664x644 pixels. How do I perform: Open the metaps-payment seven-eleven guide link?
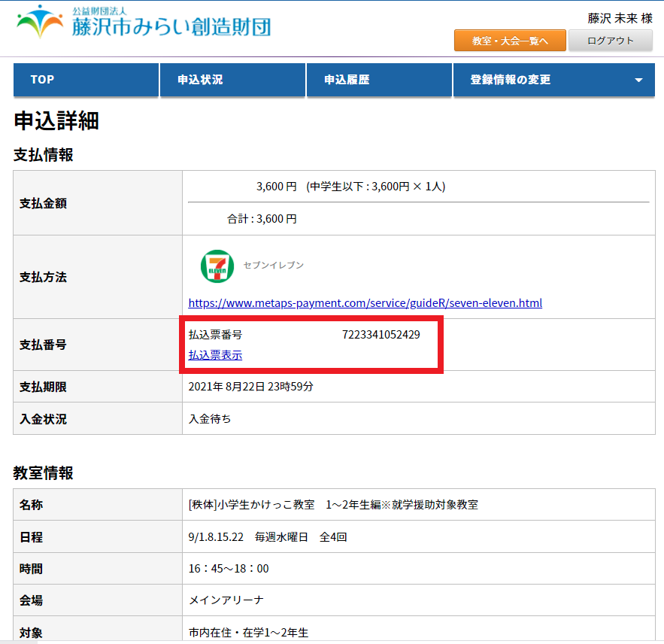pyautogui.click(x=365, y=303)
